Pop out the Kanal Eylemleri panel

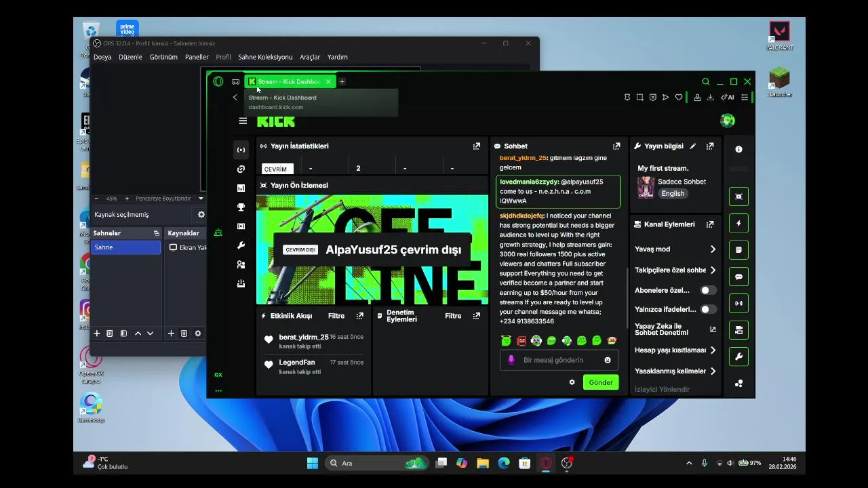click(710, 224)
